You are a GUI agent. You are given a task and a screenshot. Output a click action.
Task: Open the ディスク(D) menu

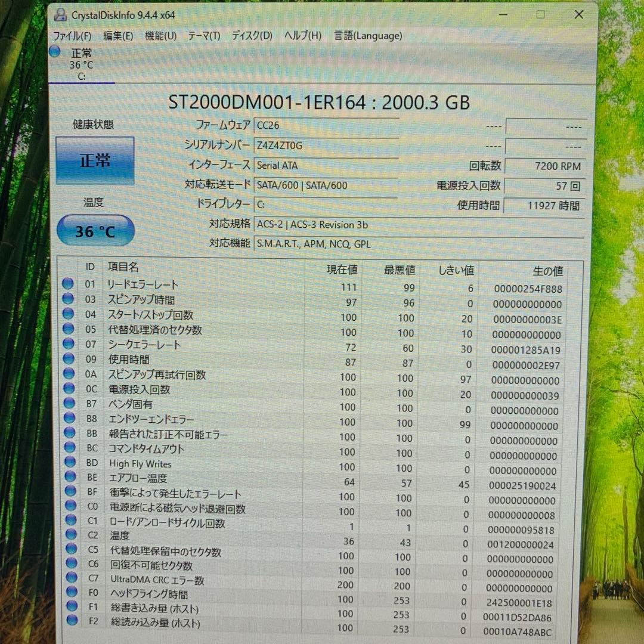(252, 36)
